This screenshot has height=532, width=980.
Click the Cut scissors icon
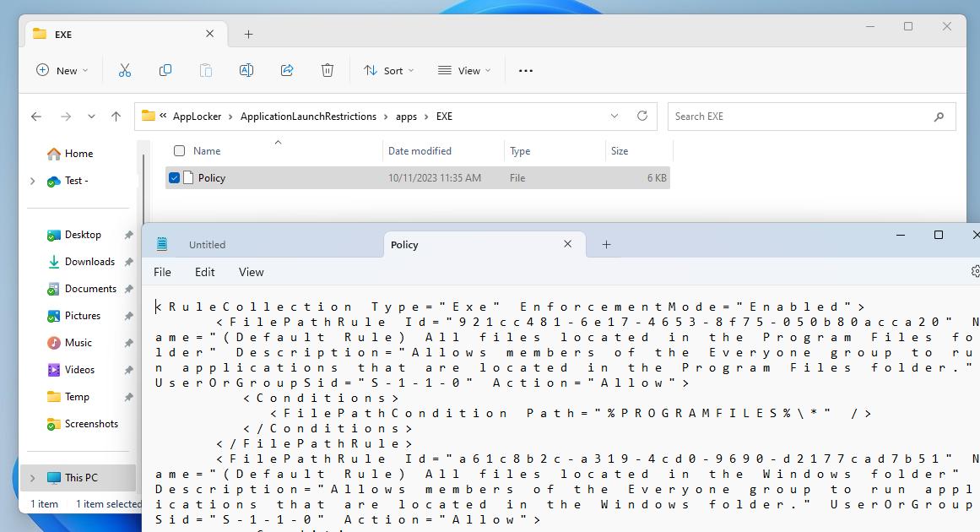click(x=125, y=71)
